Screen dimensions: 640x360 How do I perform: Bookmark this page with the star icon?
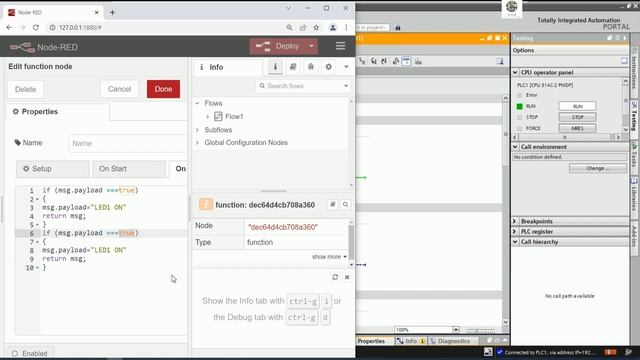pyautogui.click(x=316, y=27)
